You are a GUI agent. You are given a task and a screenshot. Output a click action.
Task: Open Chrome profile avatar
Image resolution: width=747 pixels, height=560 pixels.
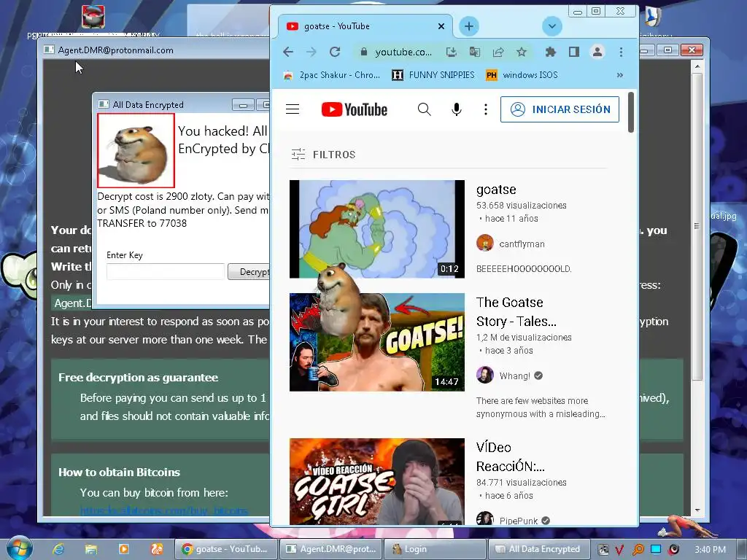tap(597, 52)
